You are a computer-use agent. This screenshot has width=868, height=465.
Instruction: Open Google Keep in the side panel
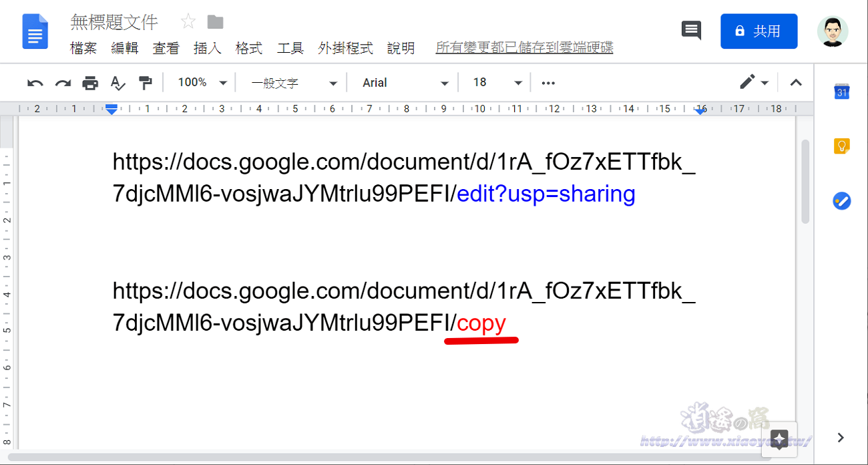tap(841, 146)
